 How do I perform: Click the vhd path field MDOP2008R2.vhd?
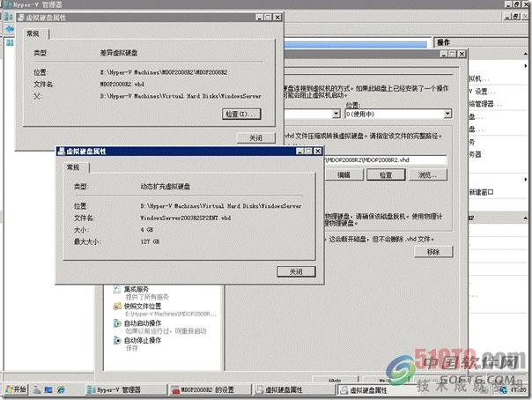386,160
